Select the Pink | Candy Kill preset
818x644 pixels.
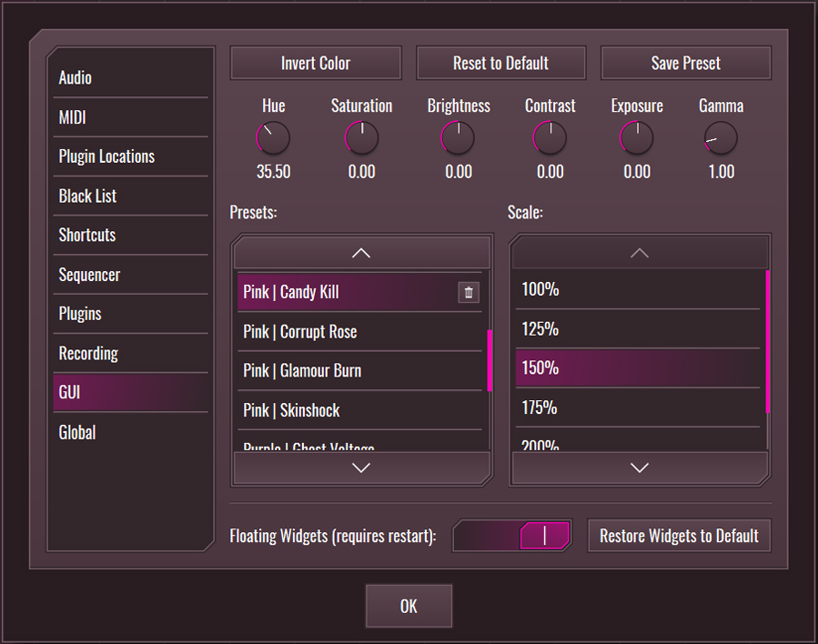tap(359, 292)
